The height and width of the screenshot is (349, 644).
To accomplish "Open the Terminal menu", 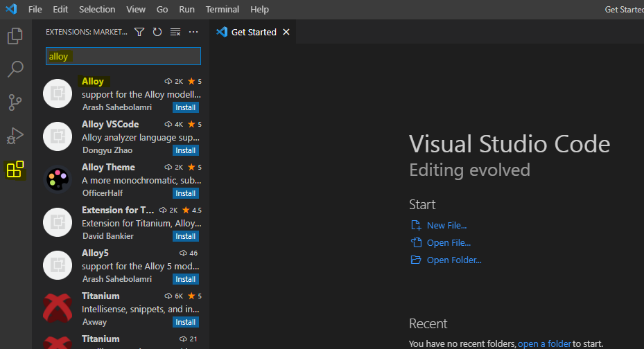I will (x=223, y=9).
